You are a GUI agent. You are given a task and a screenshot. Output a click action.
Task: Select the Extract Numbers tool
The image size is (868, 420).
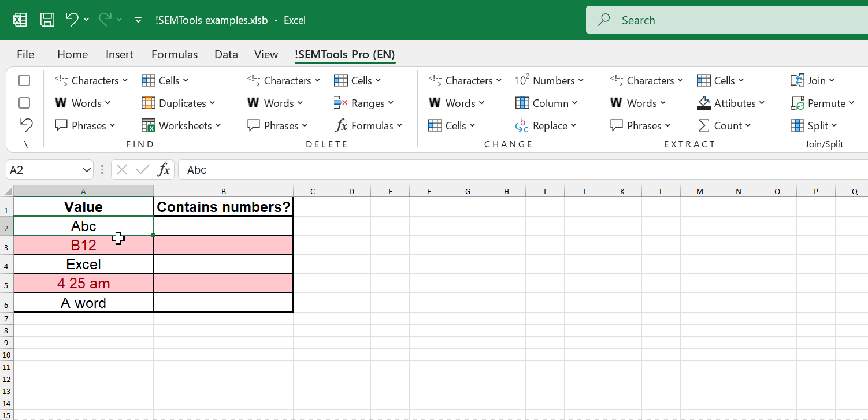click(x=550, y=80)
